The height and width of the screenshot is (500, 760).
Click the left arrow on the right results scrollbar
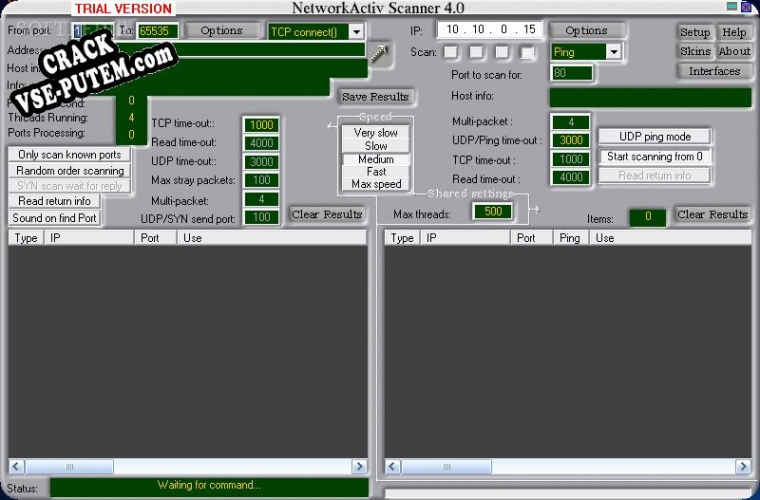[393, 467]
